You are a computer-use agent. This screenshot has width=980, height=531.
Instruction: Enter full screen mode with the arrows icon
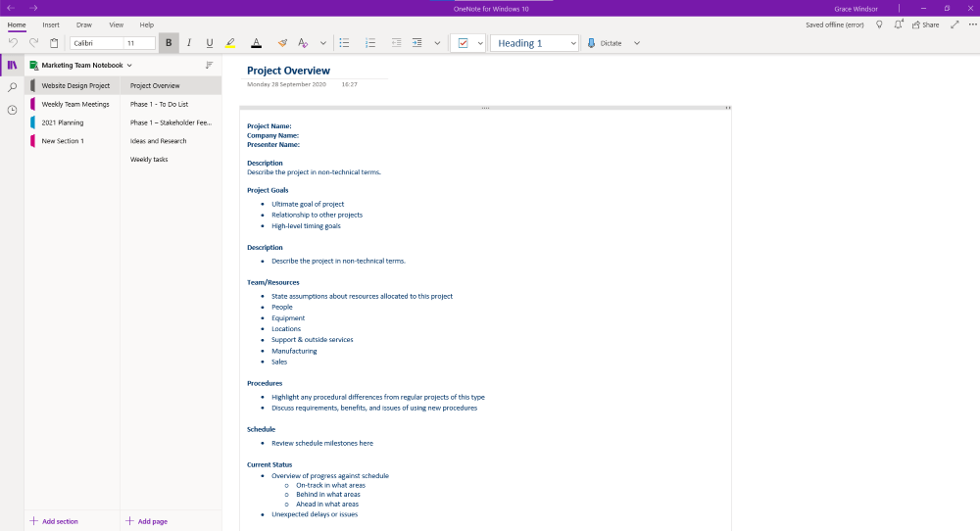pyautogui.click(x=955, y=24)
